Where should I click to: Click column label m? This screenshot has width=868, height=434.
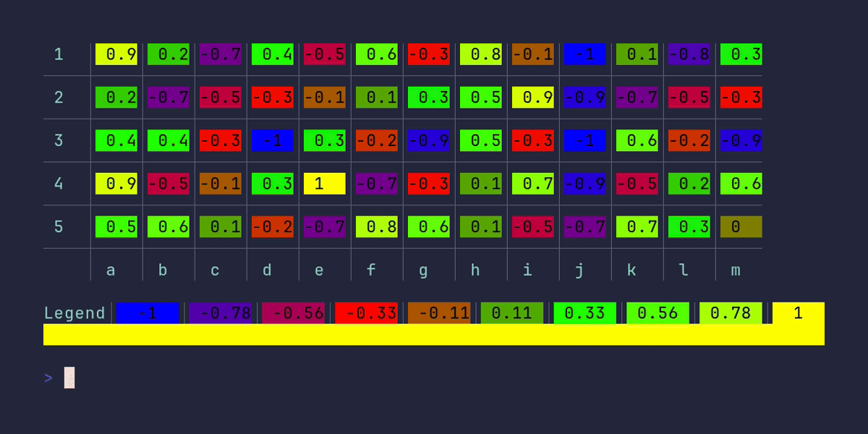coord(736,271)
